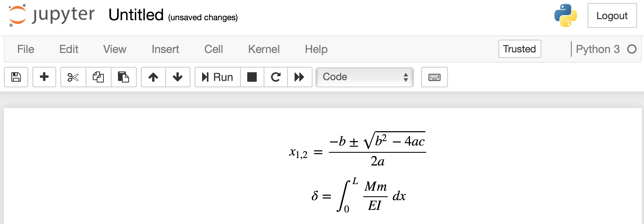This screenshot has width=644, height=224.
Task: Click the Jupyter logo
Action: 52,15
